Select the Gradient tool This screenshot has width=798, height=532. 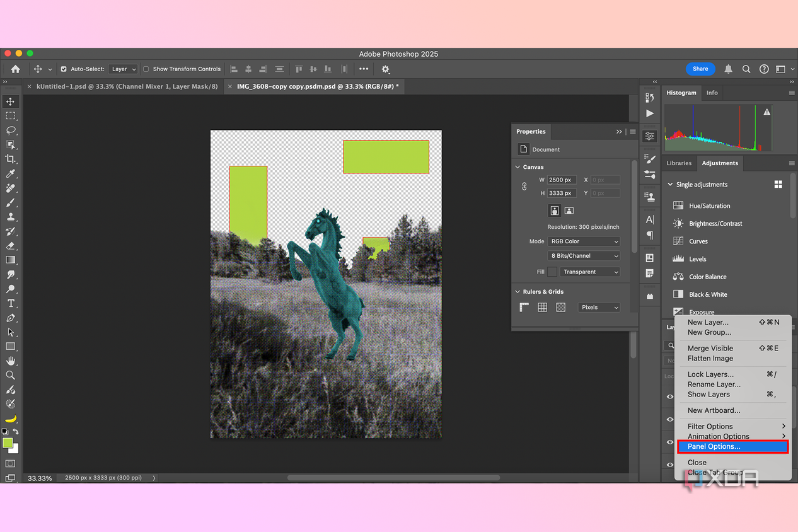tap(10, 260)
